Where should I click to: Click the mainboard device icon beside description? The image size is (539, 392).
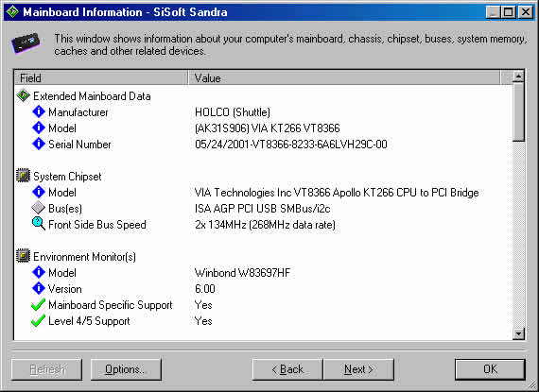(26, 43)
